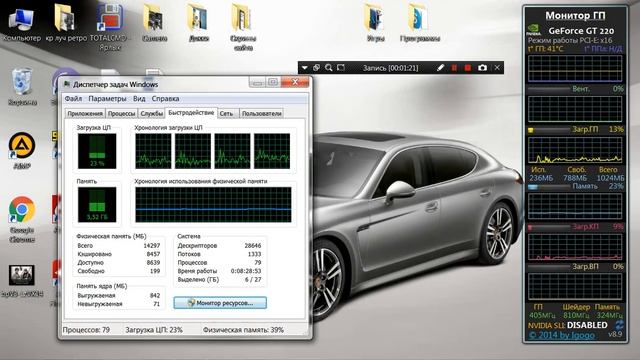Switch to the Приложения tab
This screenshot has height=360, width=640.
coord(85,113)
